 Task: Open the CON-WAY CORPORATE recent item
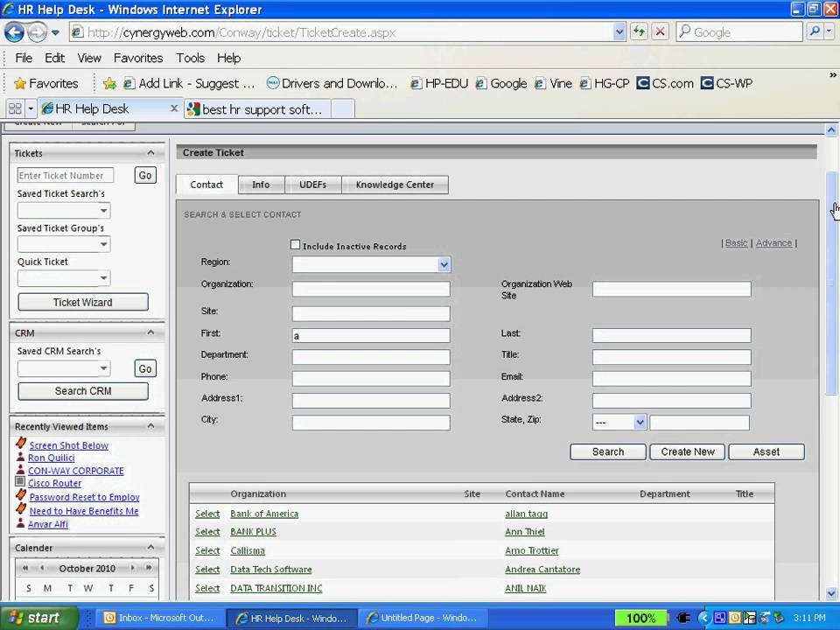pos(75,471)
